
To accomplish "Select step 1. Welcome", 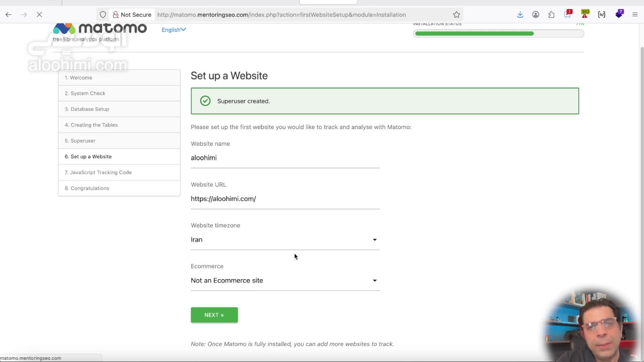I will pyautogui.click(x=119, y=77).
